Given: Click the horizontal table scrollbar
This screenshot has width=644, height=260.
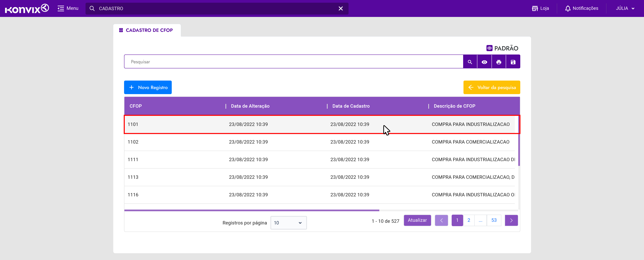Looking at the screenshot, I should tap(252, 210).
